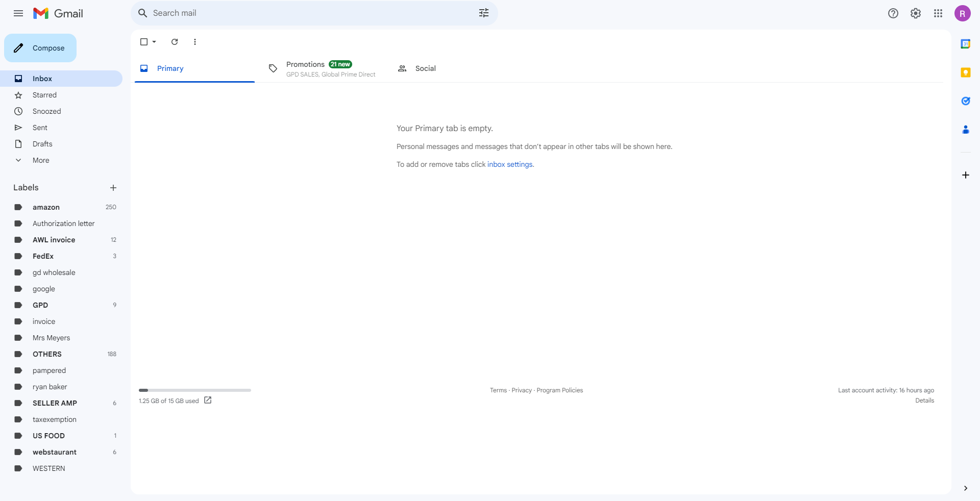Image resolution: width=980 pixels, height=501 pixels.
Task: Show search options filter icon
Action: click(484, 13)
